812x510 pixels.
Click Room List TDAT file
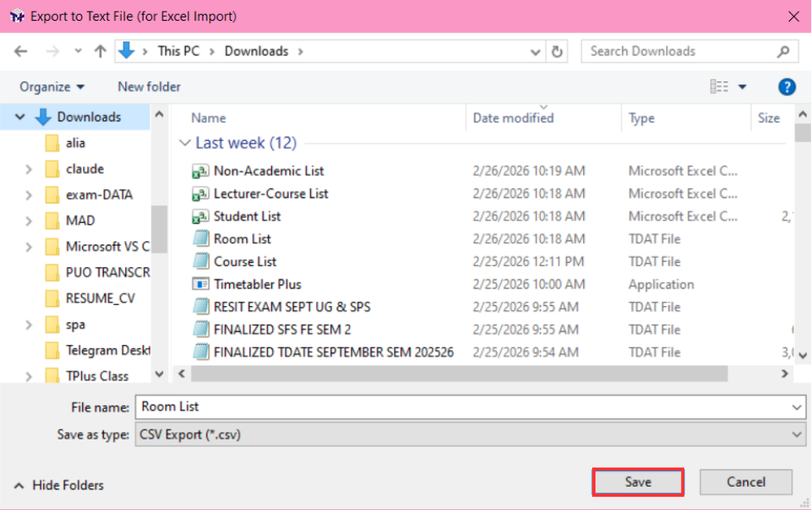242,239
